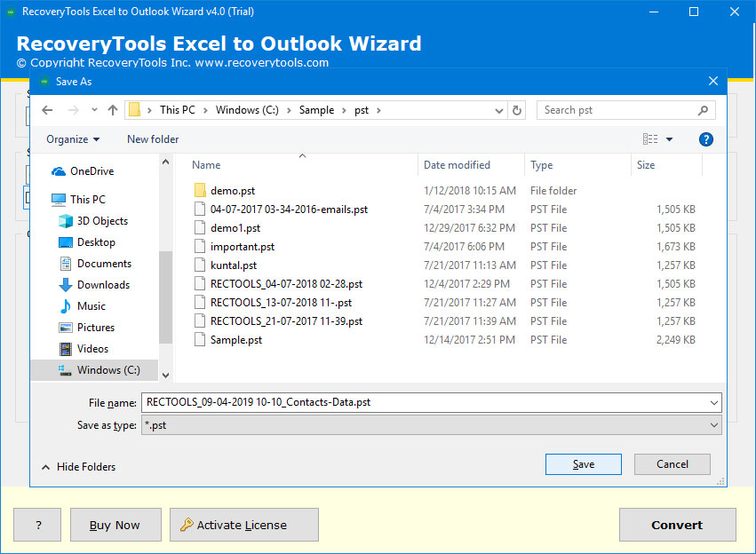756x554 pixels.
Task: Click the Buy Now button
Action: (115, 525)
